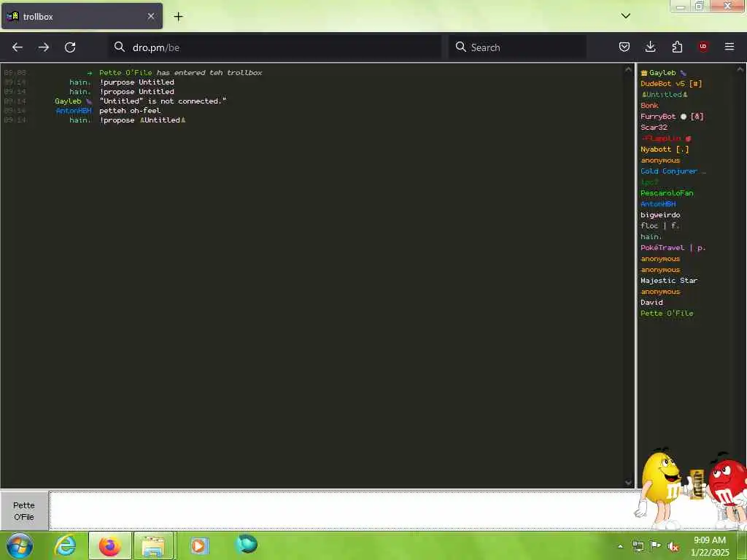The height and width of the screenshot is (560, 747).
Task: Select Majestic Star in the user list
Action: (669, 281)
